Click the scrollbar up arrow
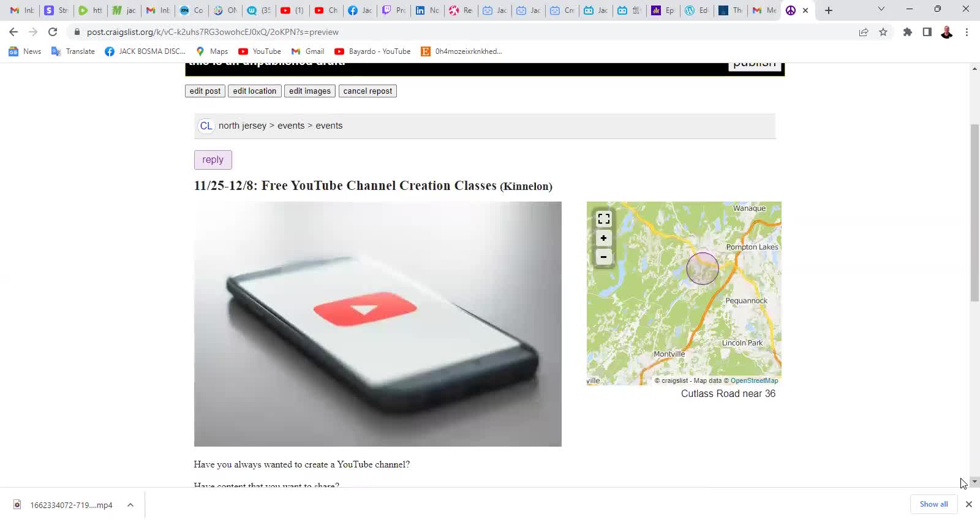 (974, 68)
